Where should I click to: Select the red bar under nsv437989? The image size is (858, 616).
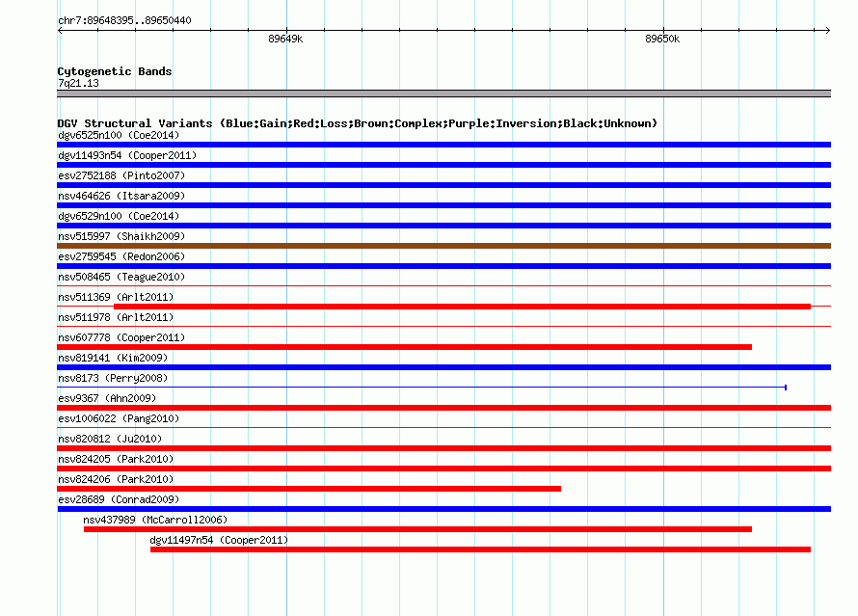pyautogui.click(x=418, y=529)
